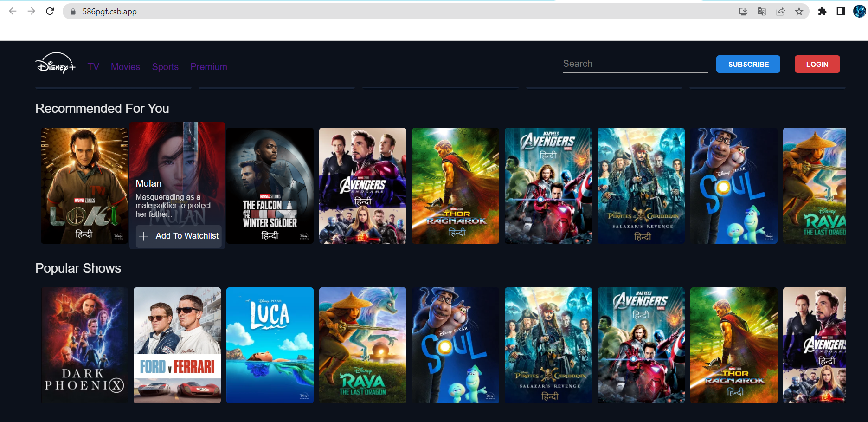Screen dimensions: 868x422
Task: Click the download icon in the toolbar
Action: [743, 11]
